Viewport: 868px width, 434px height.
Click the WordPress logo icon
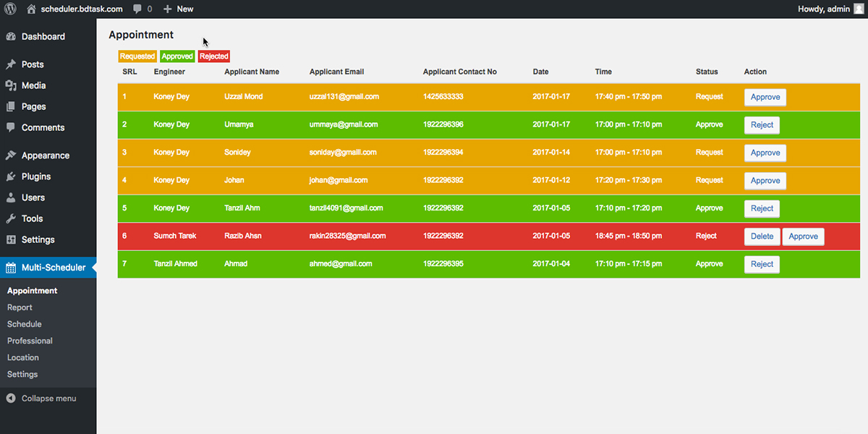pyautogui.click(x=11, y=9)
